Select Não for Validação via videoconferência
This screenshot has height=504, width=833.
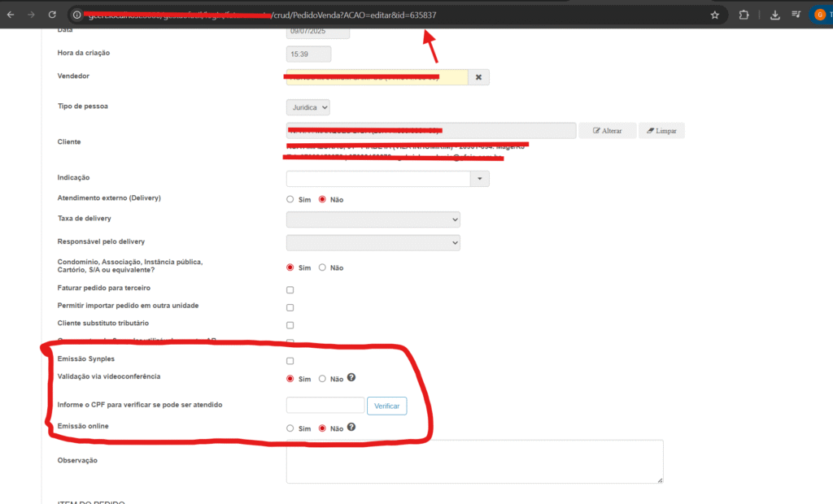point(322,379)
